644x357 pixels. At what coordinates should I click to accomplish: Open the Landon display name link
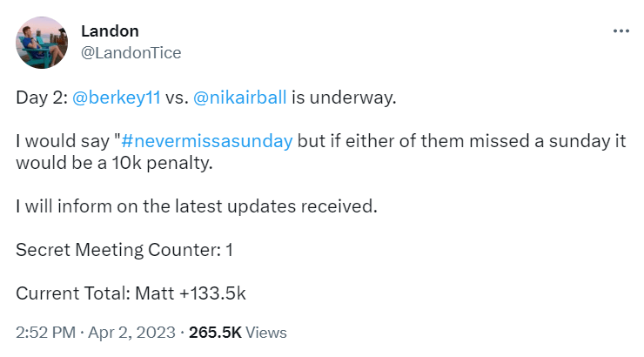[x=110, y=31]
